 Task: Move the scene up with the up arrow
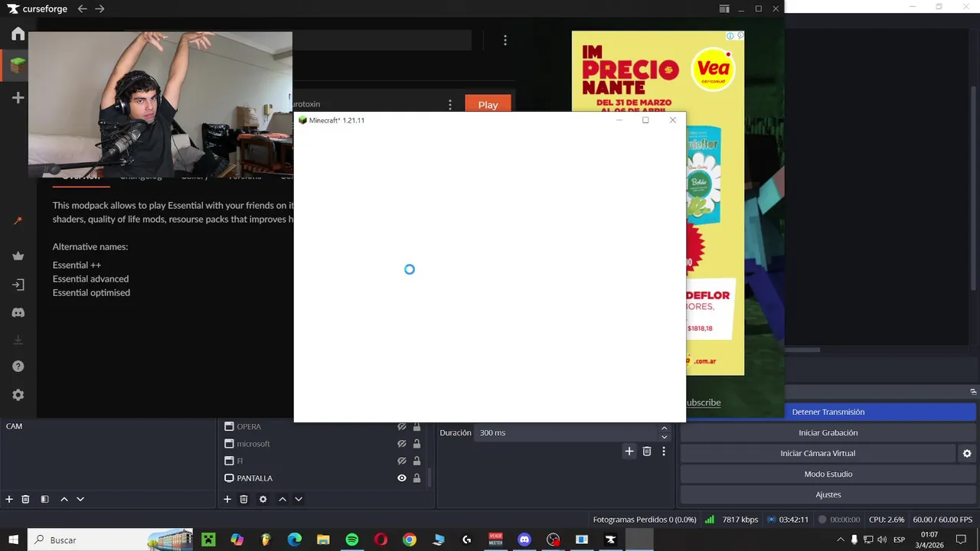point(64,499)
